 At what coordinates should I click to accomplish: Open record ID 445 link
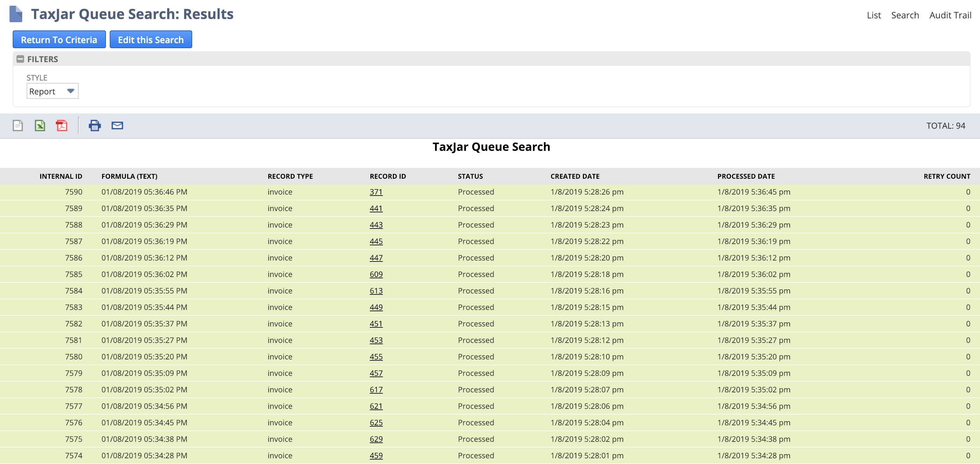click(376, 242)
